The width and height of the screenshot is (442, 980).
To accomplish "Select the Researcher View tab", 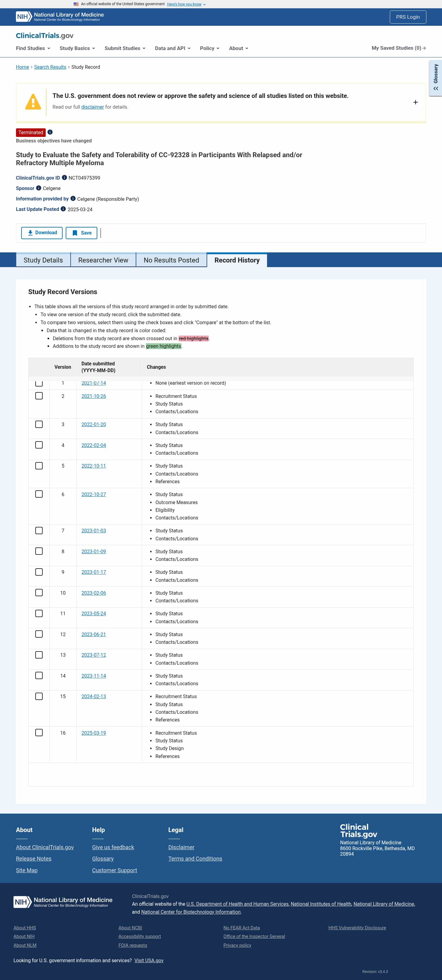I will tap(103, 260).
